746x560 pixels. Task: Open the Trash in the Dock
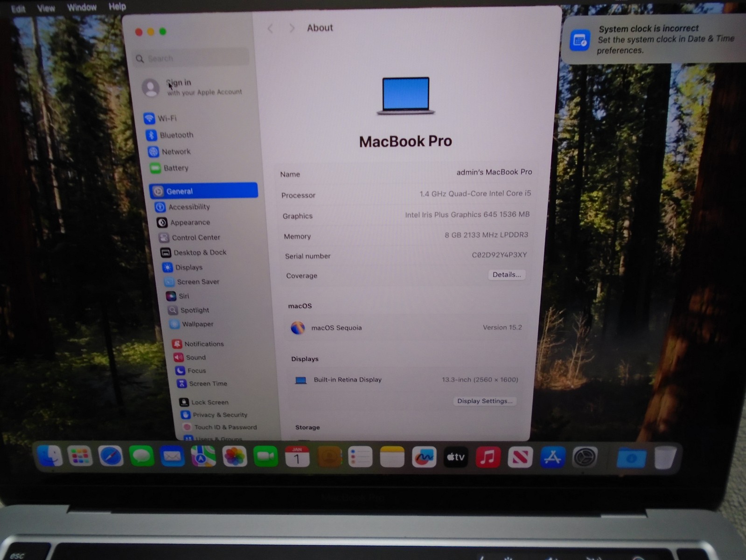pos(666,458)
